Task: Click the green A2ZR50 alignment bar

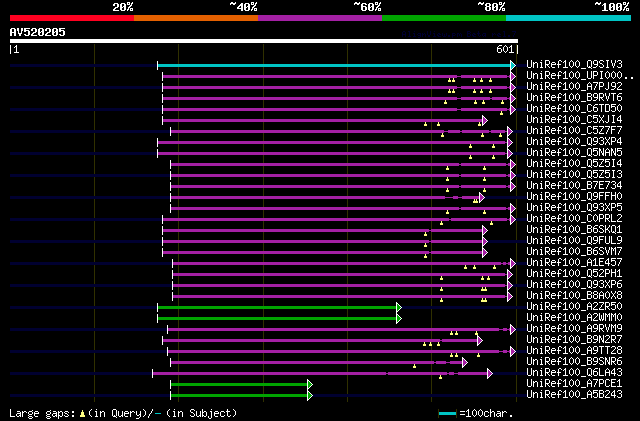Action: pyautogui.click(x=277, y=307)
